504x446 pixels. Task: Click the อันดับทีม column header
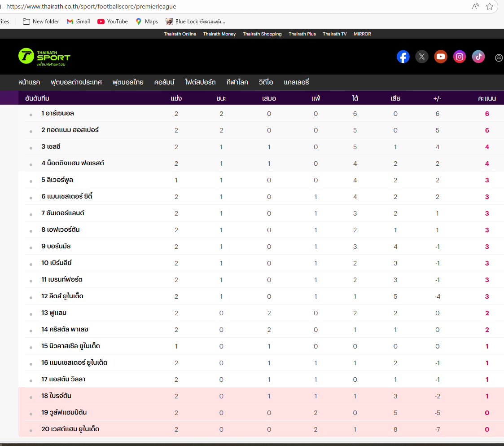(37, 98)
